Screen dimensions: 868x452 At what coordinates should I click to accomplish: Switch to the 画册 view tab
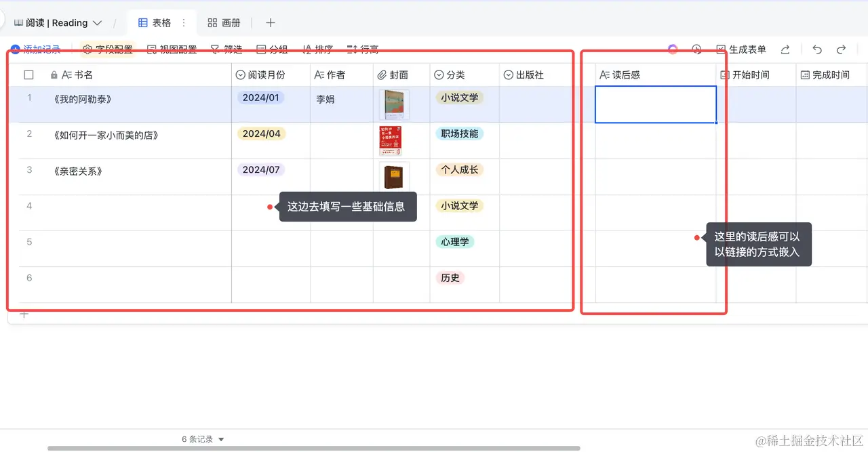224,22
